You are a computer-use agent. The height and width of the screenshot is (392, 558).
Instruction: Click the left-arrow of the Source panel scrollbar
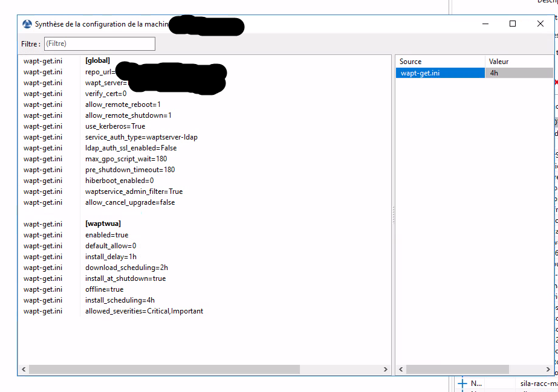(x=401, y=369)
